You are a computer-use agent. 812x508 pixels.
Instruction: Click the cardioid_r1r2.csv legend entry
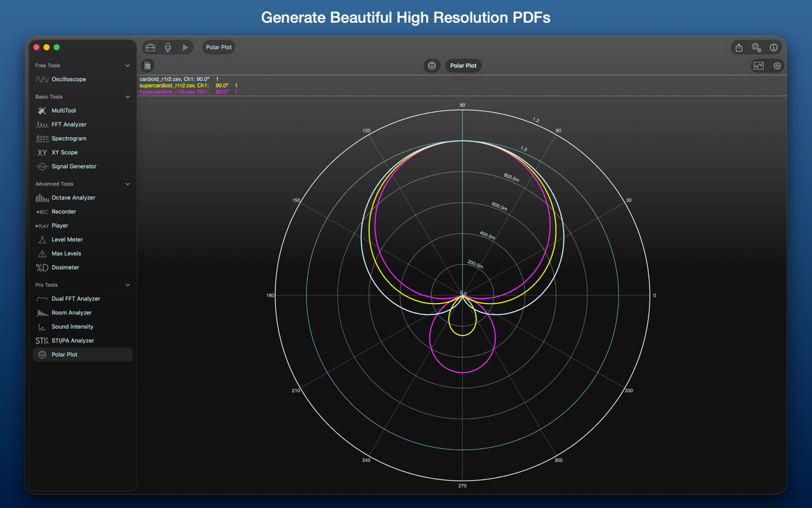(x=179, y=79)
